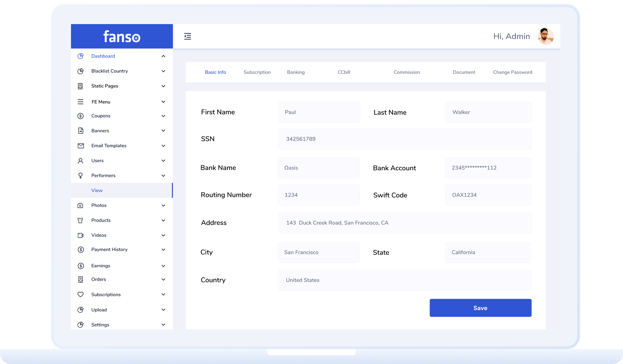The image size is (623, 364).
Task: Click the Videos camera icon
Action: pos(81,235)
